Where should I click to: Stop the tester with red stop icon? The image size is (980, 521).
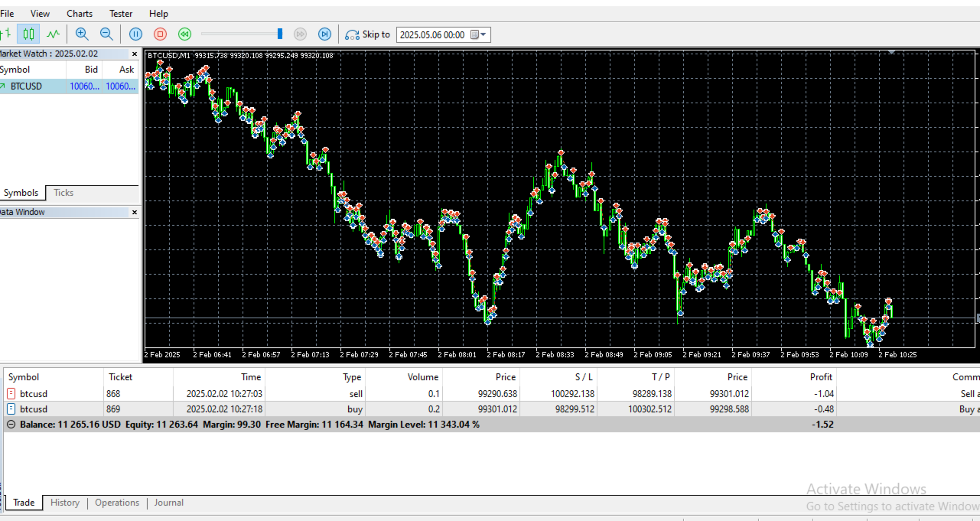160,34
